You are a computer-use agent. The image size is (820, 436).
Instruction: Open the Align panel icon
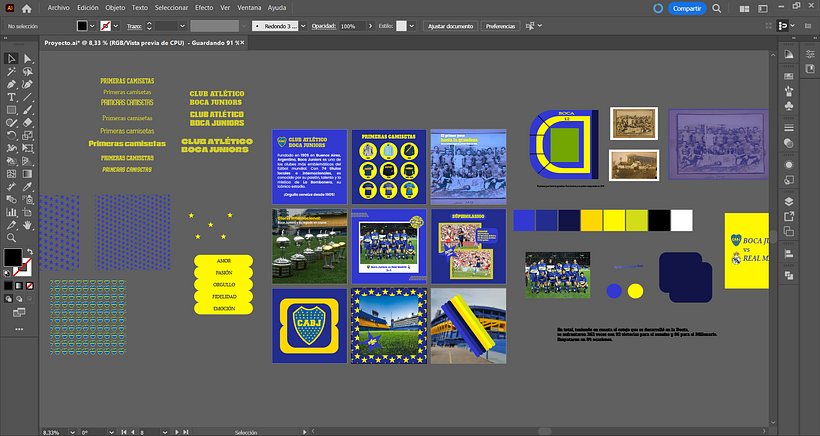click(x=789, y=254)
